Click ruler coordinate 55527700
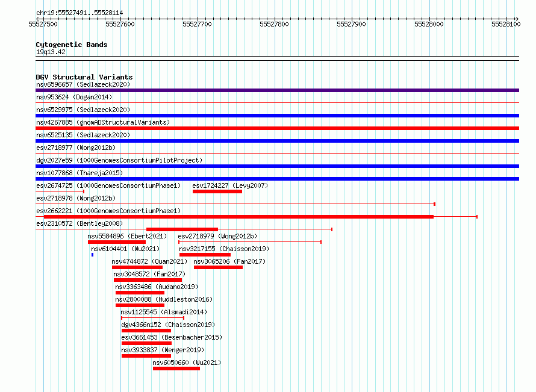536x392 pixels. point(198,24)
